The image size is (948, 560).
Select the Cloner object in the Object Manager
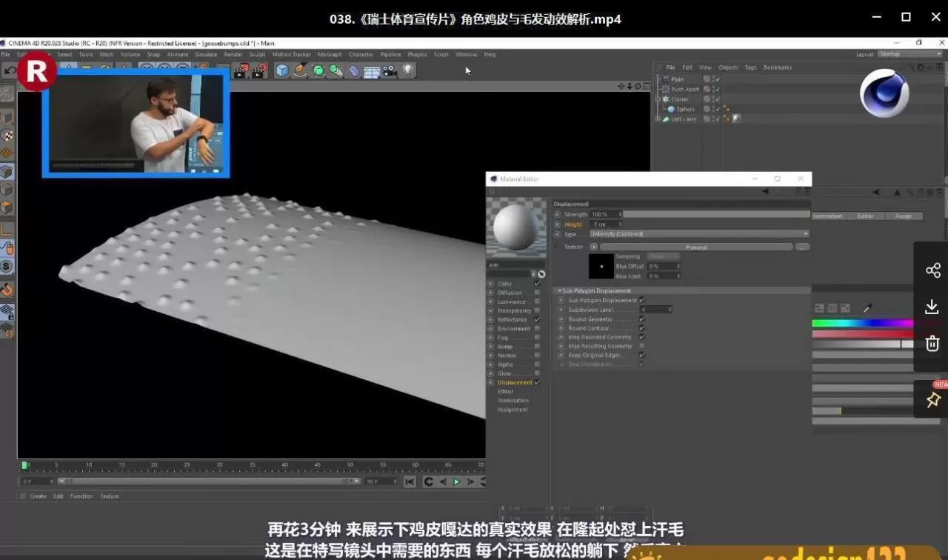680,99
